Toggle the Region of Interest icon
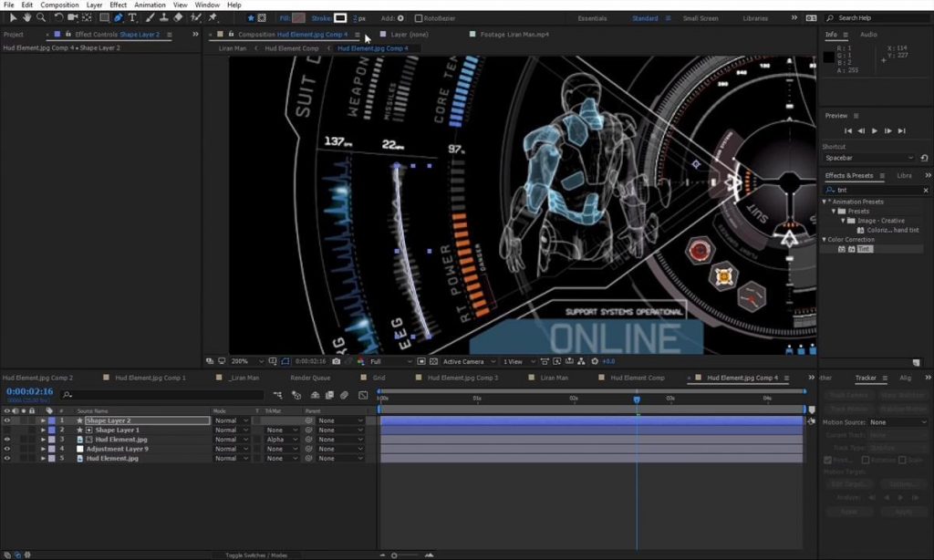The width and height of the screenshot is (934, 560). click(x=421, y=361)
